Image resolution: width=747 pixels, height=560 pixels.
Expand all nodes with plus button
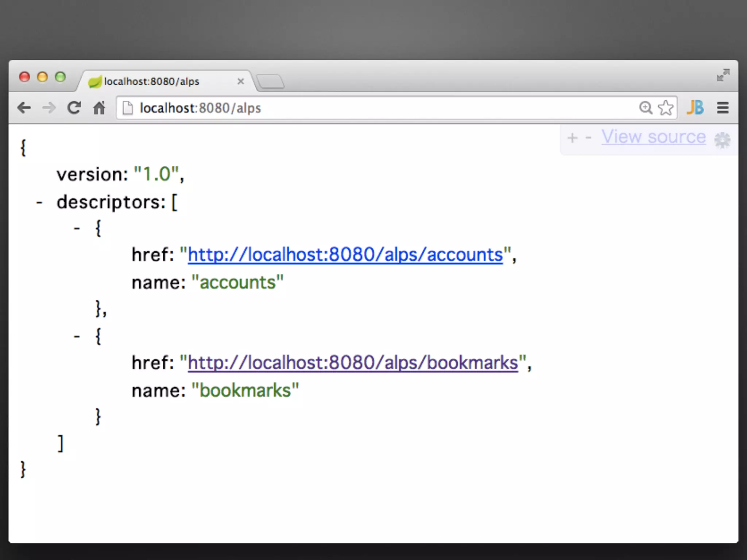click(572, 138)
